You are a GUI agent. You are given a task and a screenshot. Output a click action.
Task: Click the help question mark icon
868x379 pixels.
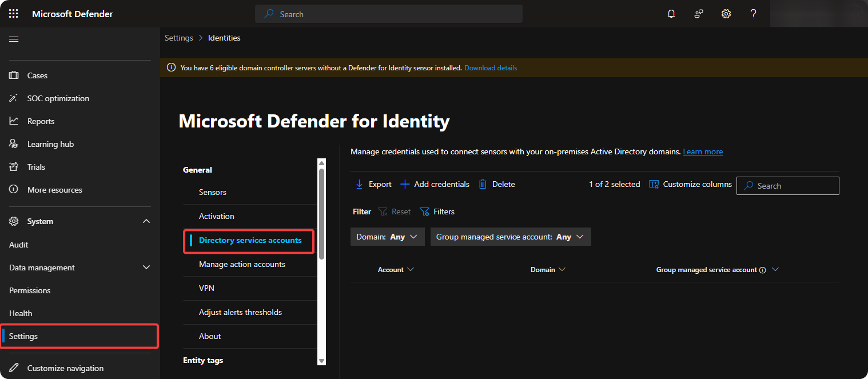coord(754,14)
